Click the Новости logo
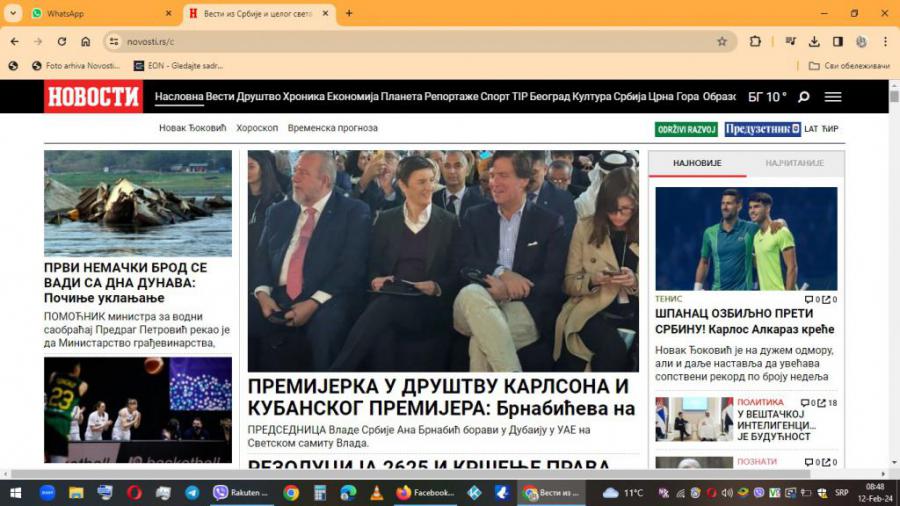This screenshot has width=900, height=506. [x=94, y=96]
